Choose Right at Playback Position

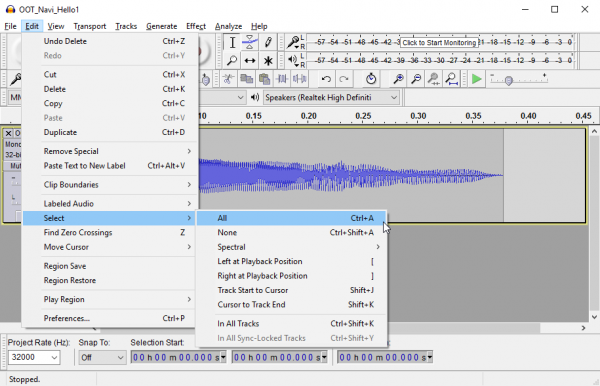(292, 276)
